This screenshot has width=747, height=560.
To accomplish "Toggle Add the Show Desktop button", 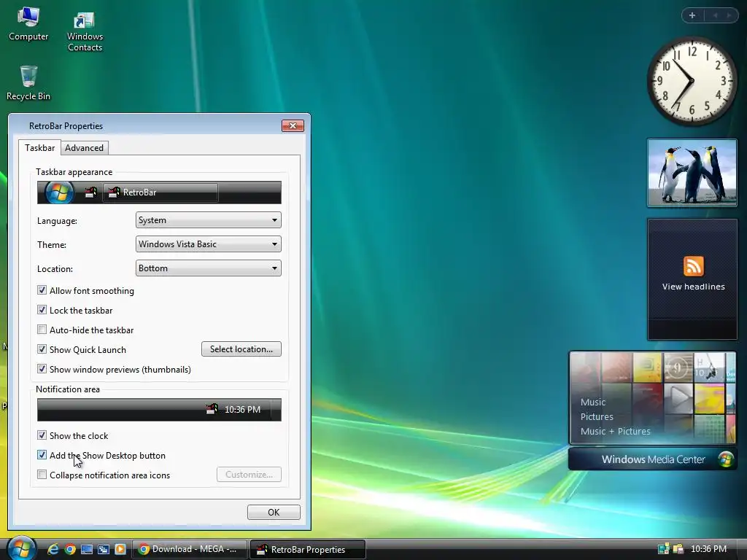I will tap(42, 455).
